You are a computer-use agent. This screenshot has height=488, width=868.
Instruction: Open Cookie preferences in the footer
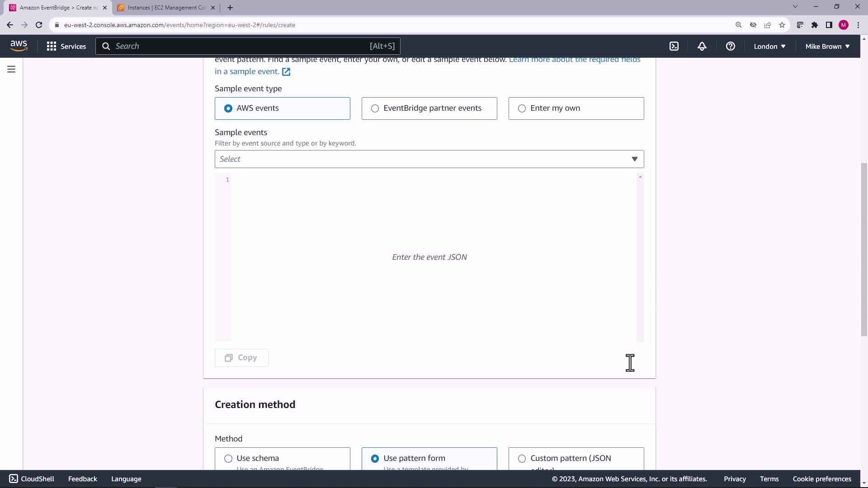[821, 479]
